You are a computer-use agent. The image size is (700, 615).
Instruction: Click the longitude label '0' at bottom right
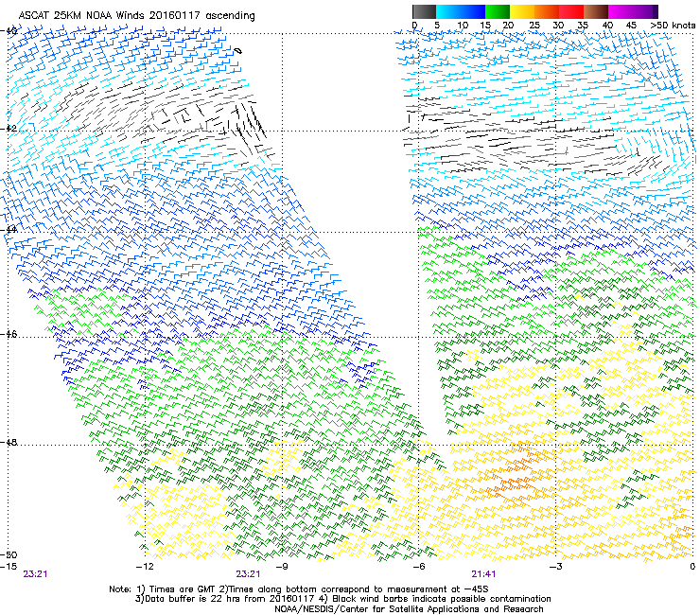692,567
